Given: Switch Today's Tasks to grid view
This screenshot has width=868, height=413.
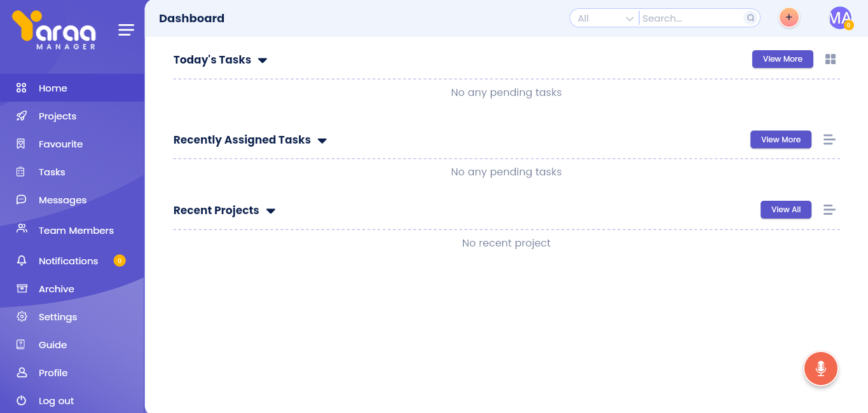Looking at the screenshot, I should 830,59.
